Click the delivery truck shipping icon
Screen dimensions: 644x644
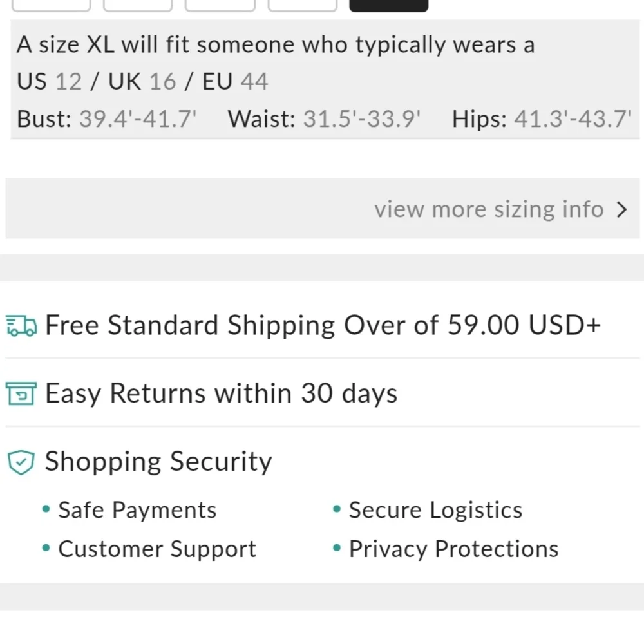pos(21,326)
